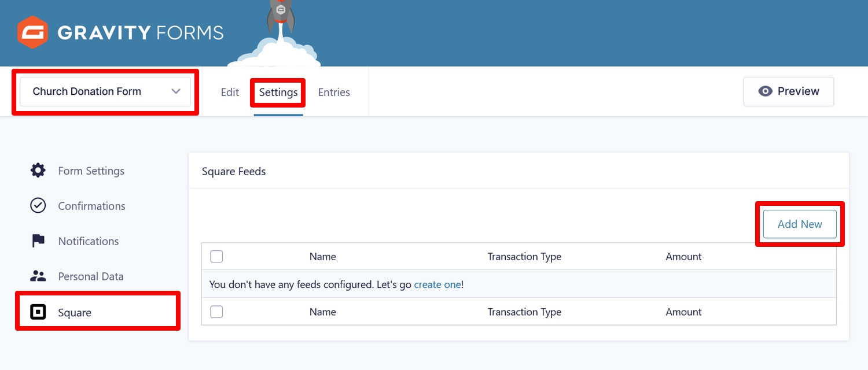Click the Notifications flag icon
This screenshot has width=868, height=370.
pos(38,241)
